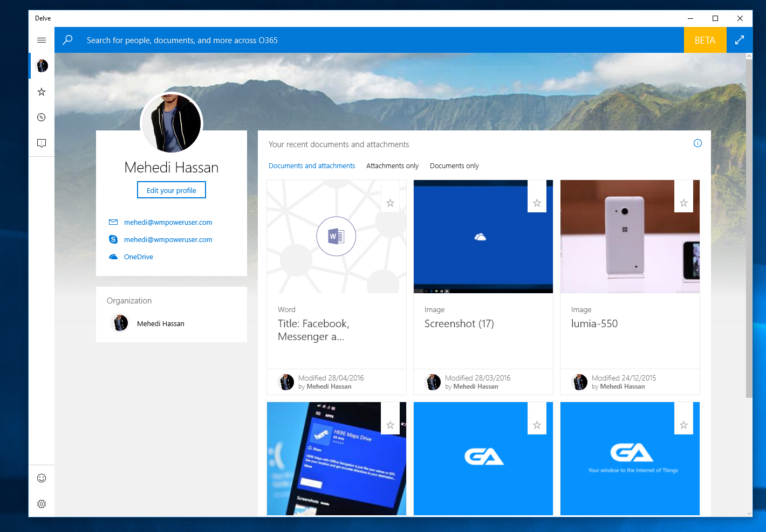
Task: Click 'Modified 28/04/2016' text
Action: (331, 378)
